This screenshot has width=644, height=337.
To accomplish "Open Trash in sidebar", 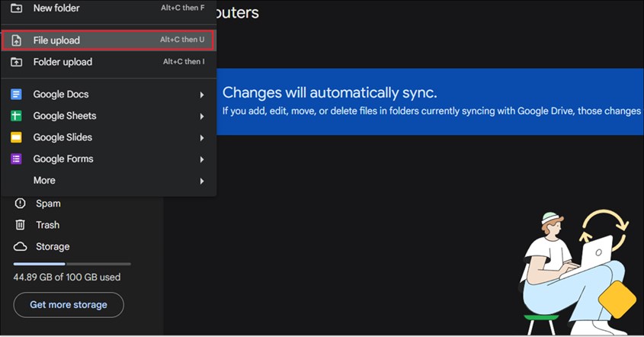I will pos(48,225).
